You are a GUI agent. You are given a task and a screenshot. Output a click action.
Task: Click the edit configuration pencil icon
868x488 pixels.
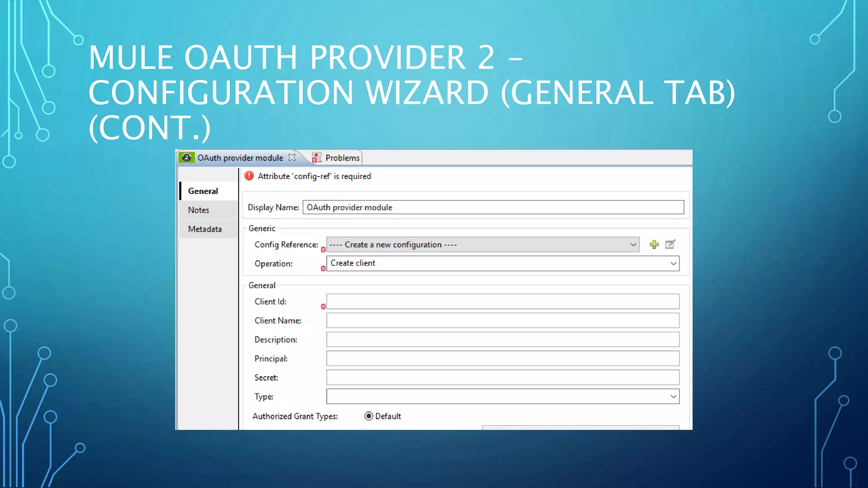pyautogui.click(x=670, y=244)
